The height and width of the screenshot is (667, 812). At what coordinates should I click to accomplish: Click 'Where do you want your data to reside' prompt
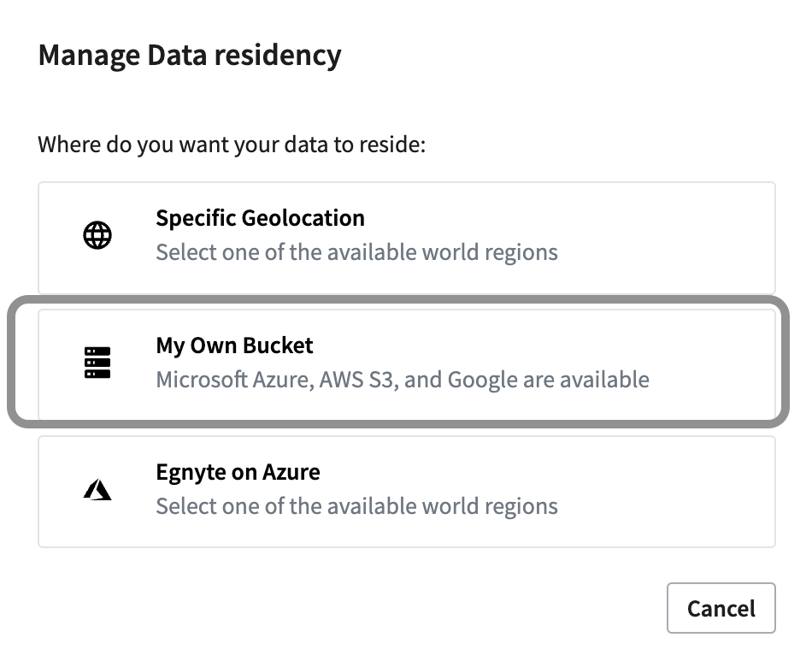coord(232,144)
